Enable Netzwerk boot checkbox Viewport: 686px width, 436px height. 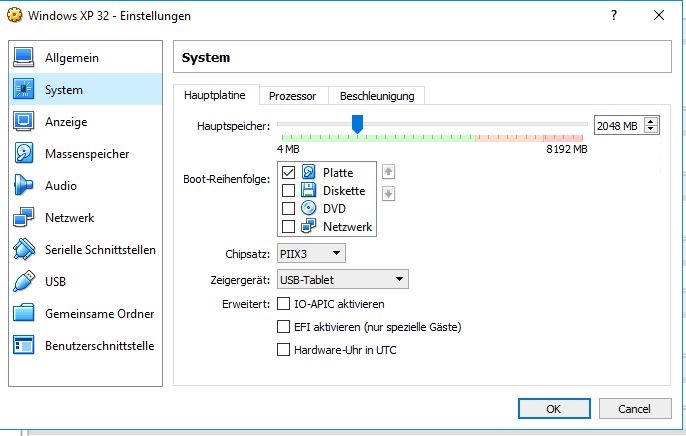pos(288,227)
